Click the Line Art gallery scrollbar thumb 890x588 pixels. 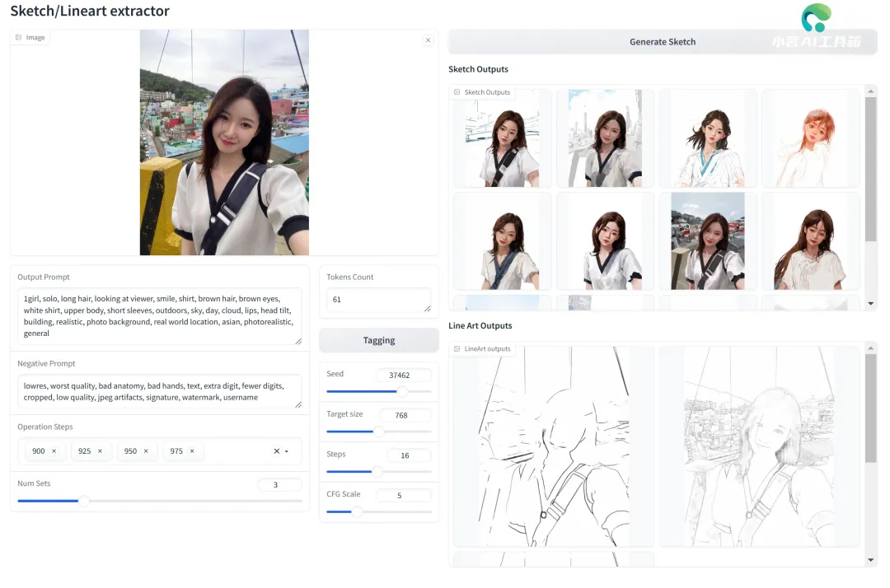tap(871, 408)
